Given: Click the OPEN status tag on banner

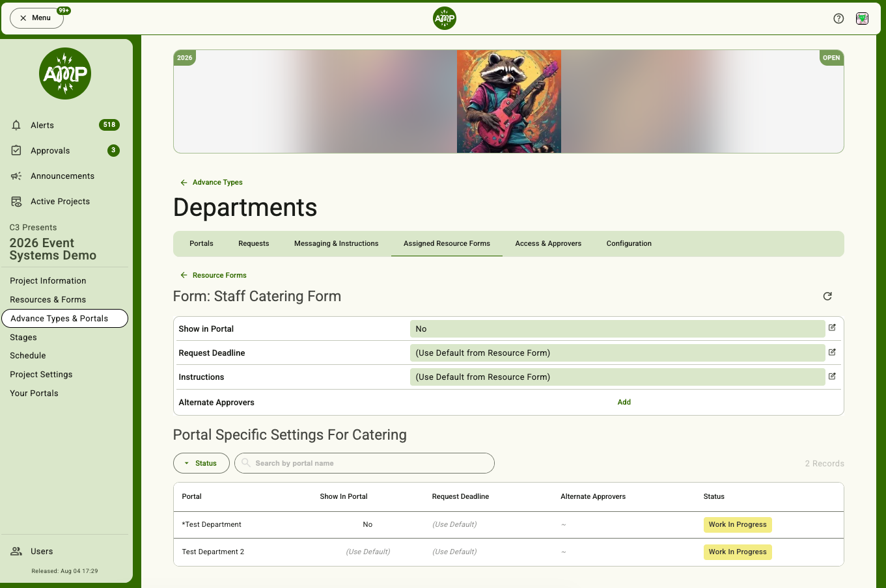Looking at the screenshot, I should [831, 58].
